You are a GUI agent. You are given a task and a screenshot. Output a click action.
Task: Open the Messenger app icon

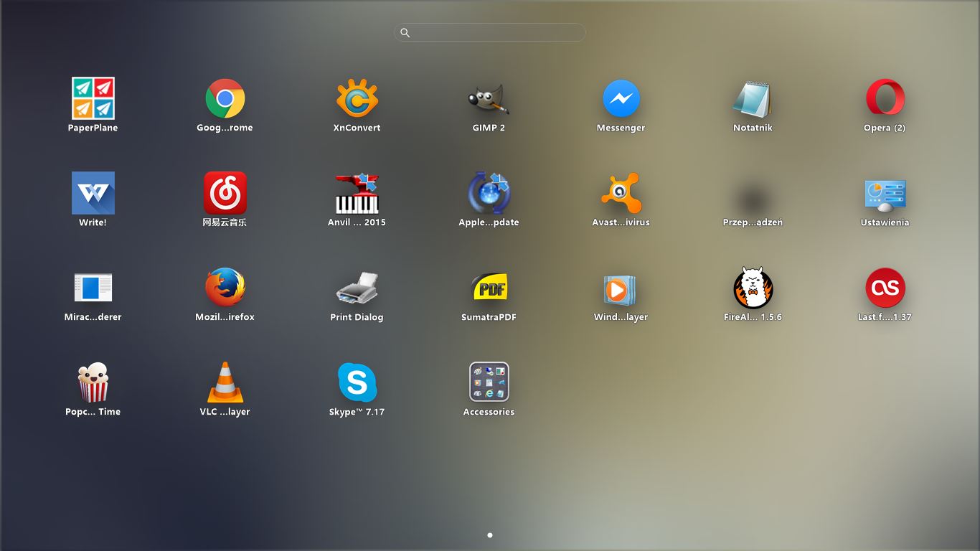click(x=621, y=98)
